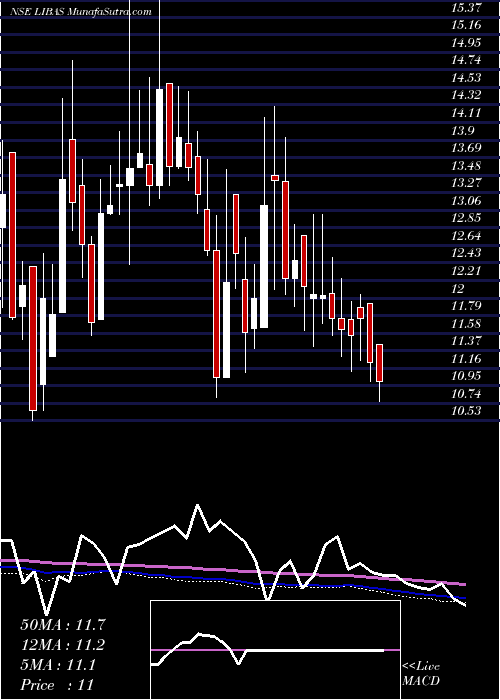Image resolution: width=500 pixels, height=700 pixels.
Task: Click the 14.11 price axis label
Action: point(466,113)
